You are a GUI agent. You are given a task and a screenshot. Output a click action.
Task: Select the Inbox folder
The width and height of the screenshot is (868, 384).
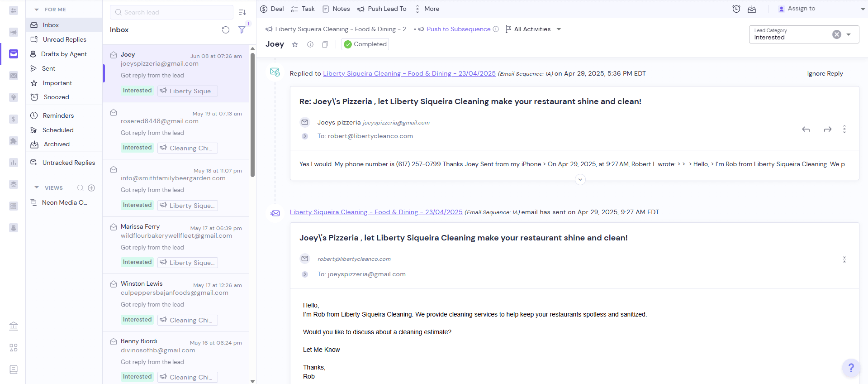click(64, 25)
